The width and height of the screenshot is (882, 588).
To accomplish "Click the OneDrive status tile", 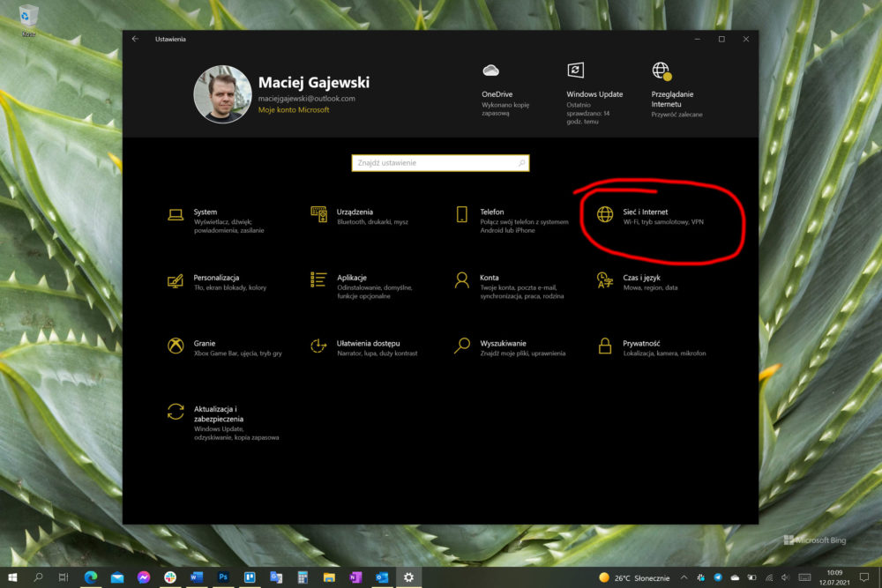I will [505, 90].
